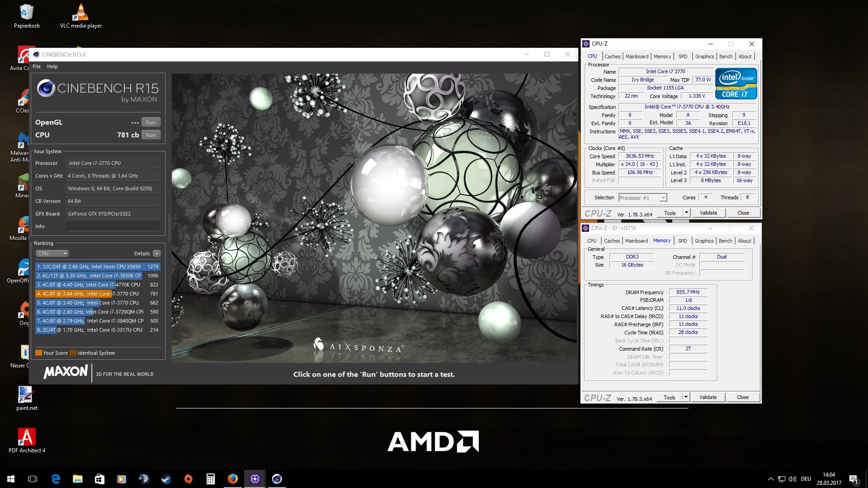
Task: Open Mainboard tab in top CPU-Z
Action: (x=637, y=56)
